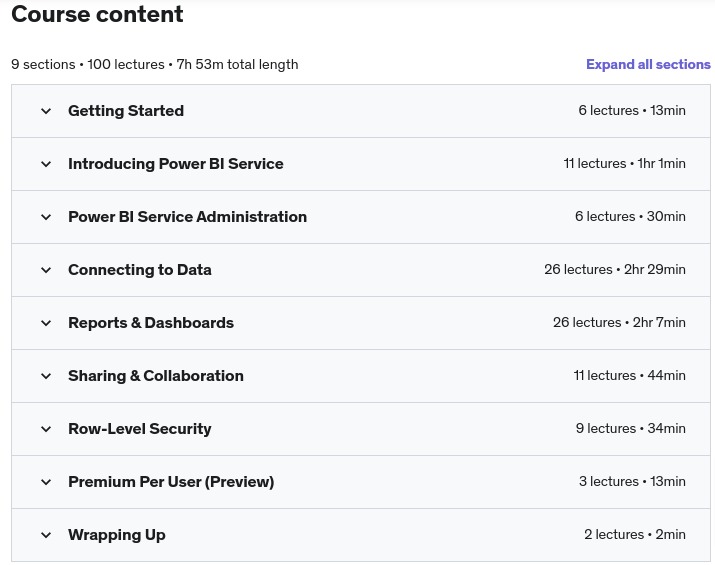The height and width of the screenshot is (565, 715).
Task: Click the Wrapping Up title
Action: click(117, 535)
